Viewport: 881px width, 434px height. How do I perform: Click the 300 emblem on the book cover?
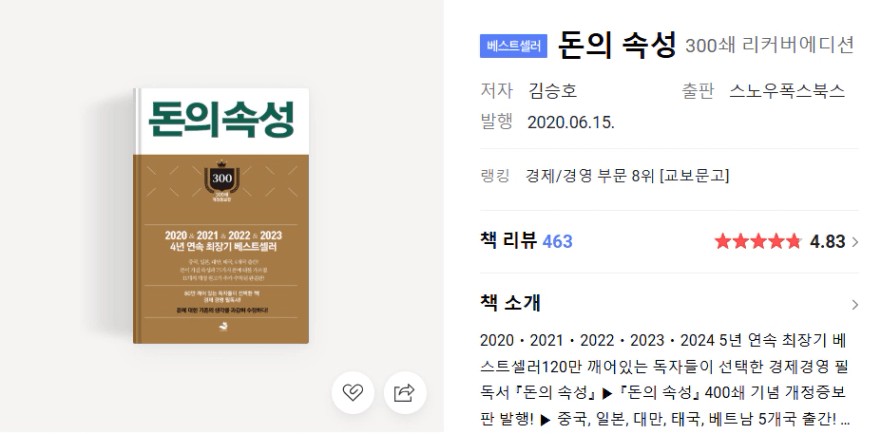(221, 178)
